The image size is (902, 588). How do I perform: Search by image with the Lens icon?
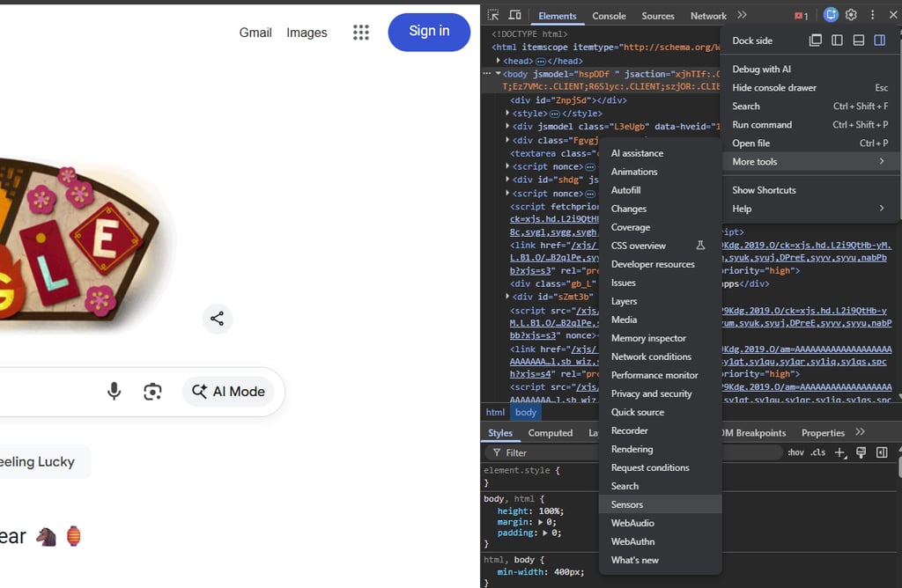click(152, 392)
